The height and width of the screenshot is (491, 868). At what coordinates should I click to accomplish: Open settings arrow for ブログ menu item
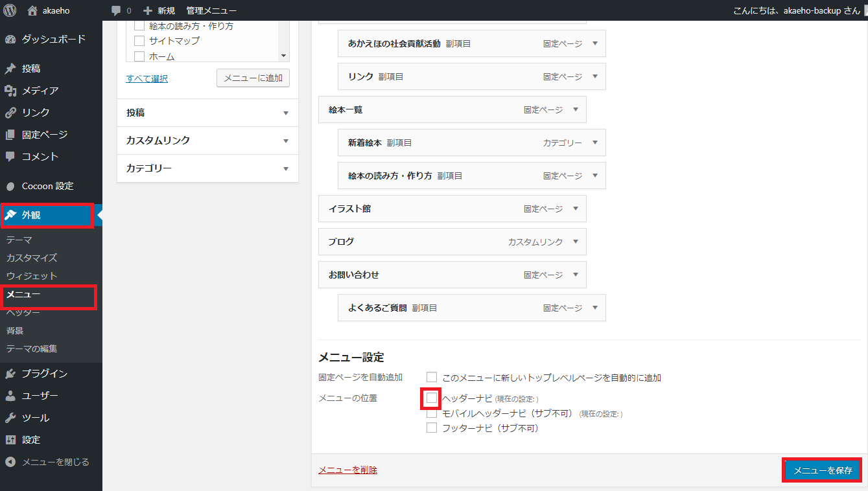tap(574, 242)
